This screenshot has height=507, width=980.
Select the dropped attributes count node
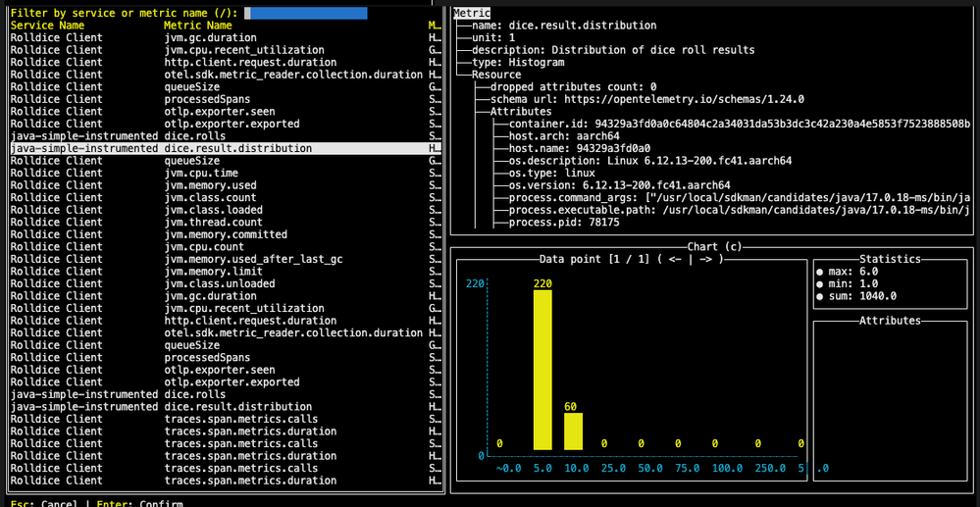click(x=573, y=87)
